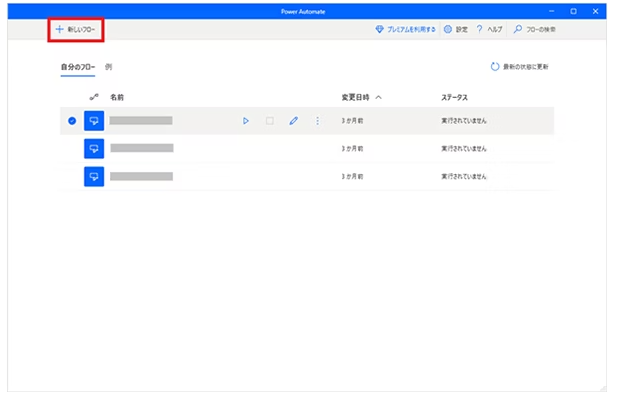
Task: Click the redacted name of second flow
Action: coord(142,148)
